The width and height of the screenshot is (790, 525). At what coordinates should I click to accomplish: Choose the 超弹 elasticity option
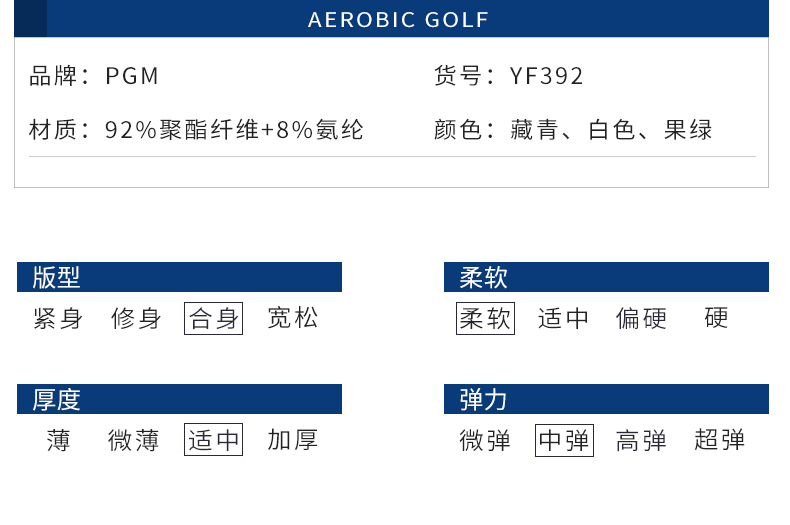719,440
